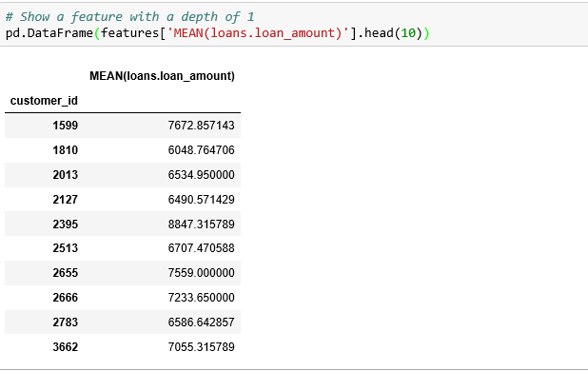
Task: Select customer id 1599
Action: [66, 126]
